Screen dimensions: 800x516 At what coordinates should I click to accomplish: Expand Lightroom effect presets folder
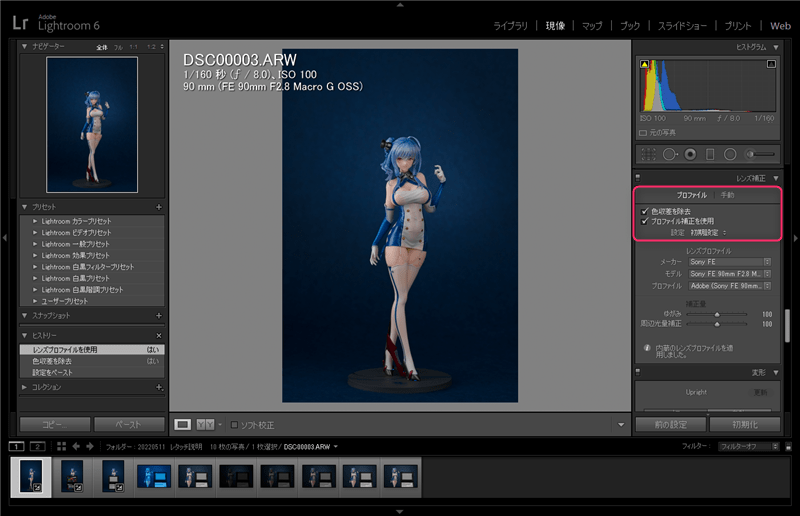tap(35, 255)
